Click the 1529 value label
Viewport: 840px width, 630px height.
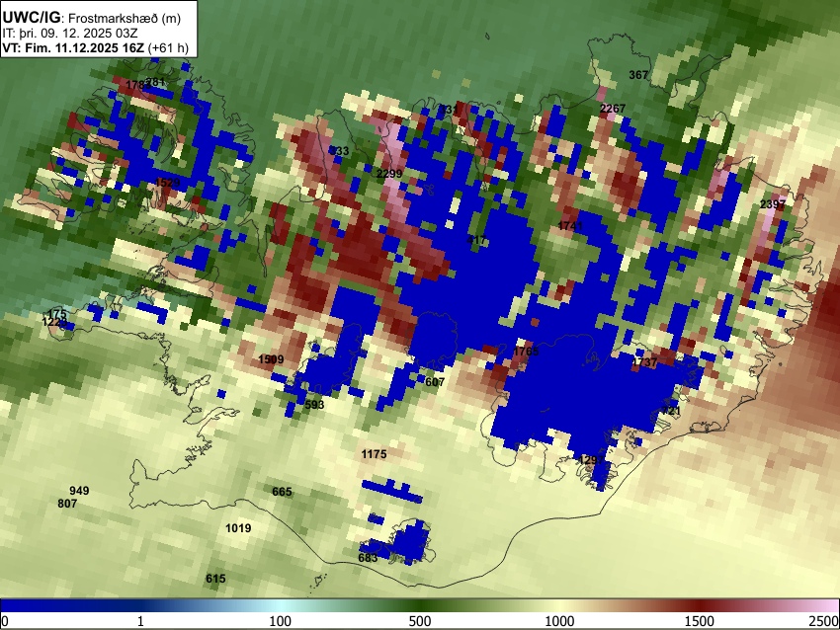coord(167,183)
